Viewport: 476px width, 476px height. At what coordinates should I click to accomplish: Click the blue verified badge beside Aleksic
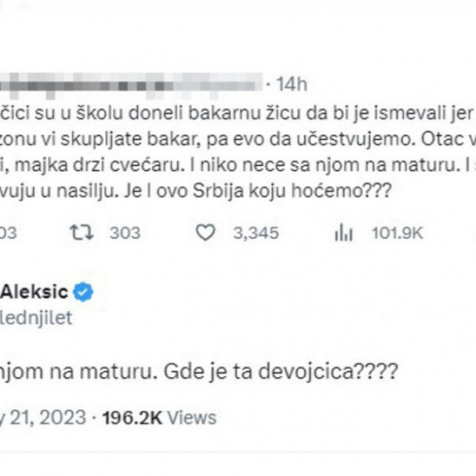point(85,292)
